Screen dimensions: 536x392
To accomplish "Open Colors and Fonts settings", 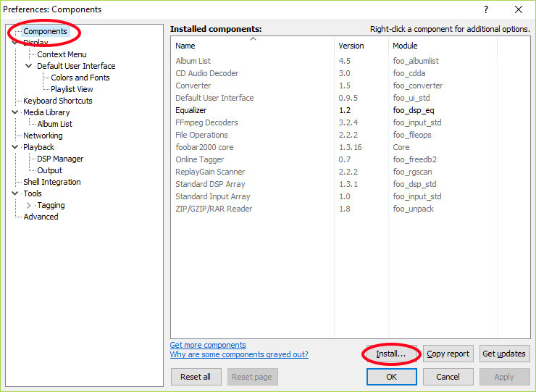I will click(x=80, y=78).
